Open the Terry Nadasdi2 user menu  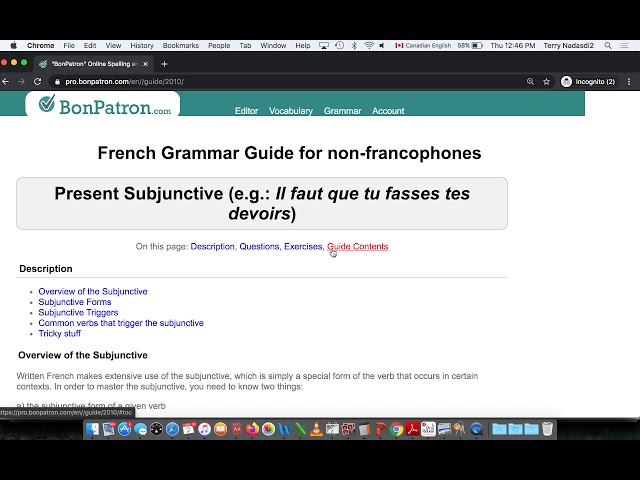point(568,45)
